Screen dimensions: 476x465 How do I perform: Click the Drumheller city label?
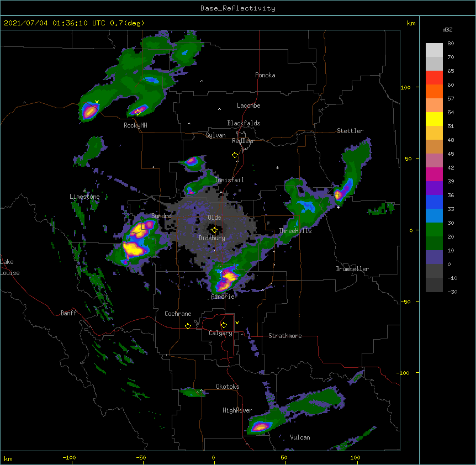tap(352, 269)
